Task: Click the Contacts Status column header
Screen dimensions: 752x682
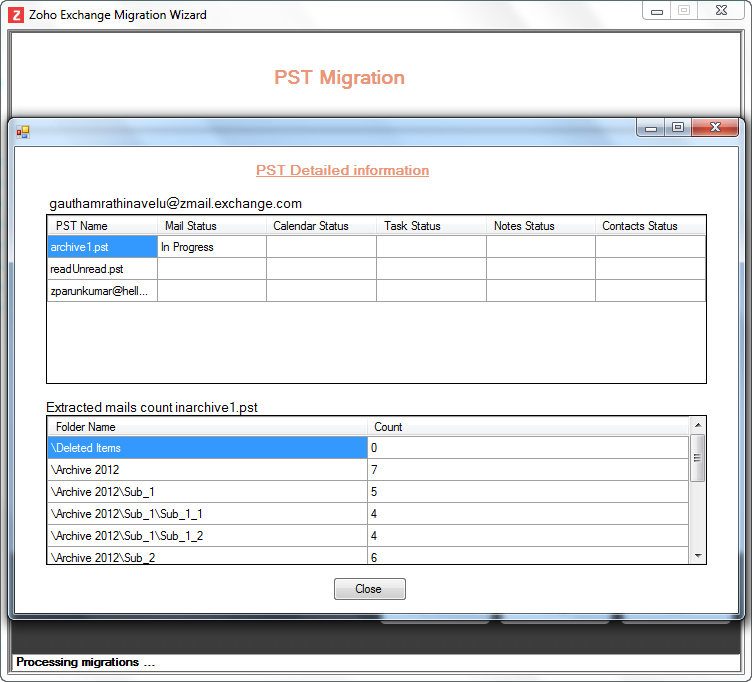Action: pyautogui.click(x=650, y=226)
